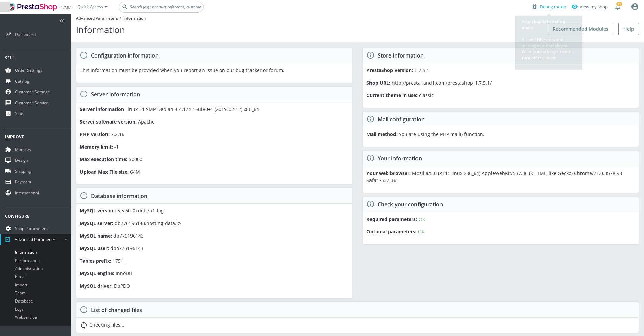Open the Quick Access dropdown
Viewport: 644px width, 336px height.
click(92, 7)
